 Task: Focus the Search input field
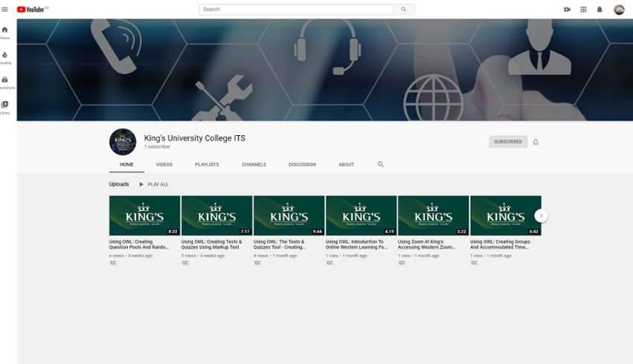(296, 9)
